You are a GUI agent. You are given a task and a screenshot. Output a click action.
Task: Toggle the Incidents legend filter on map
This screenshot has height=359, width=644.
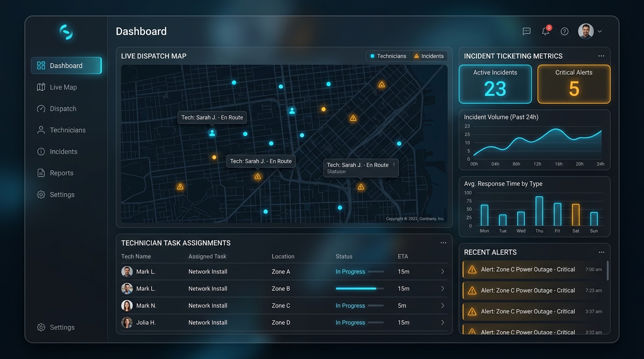tap(429, 56)
